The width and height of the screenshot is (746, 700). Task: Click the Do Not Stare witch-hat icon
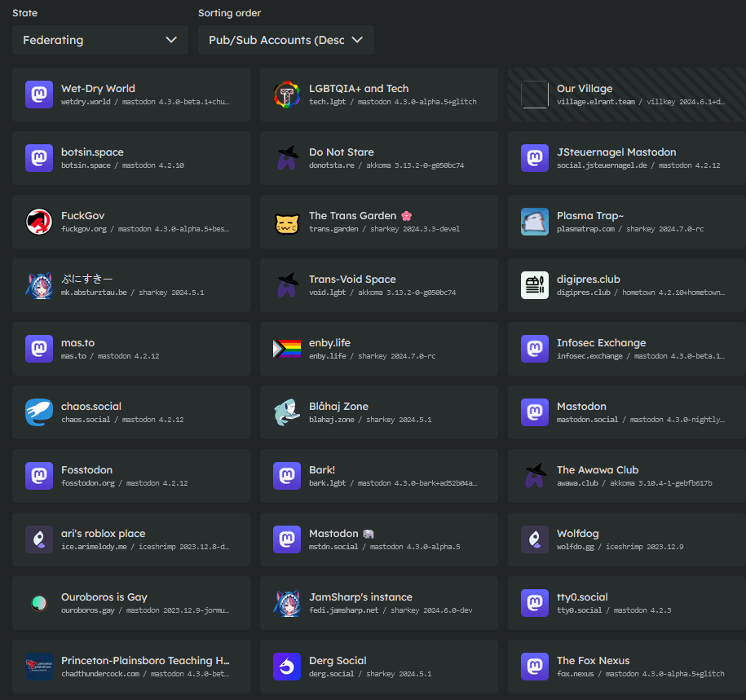pyautogui.click(x=287, y=158)
